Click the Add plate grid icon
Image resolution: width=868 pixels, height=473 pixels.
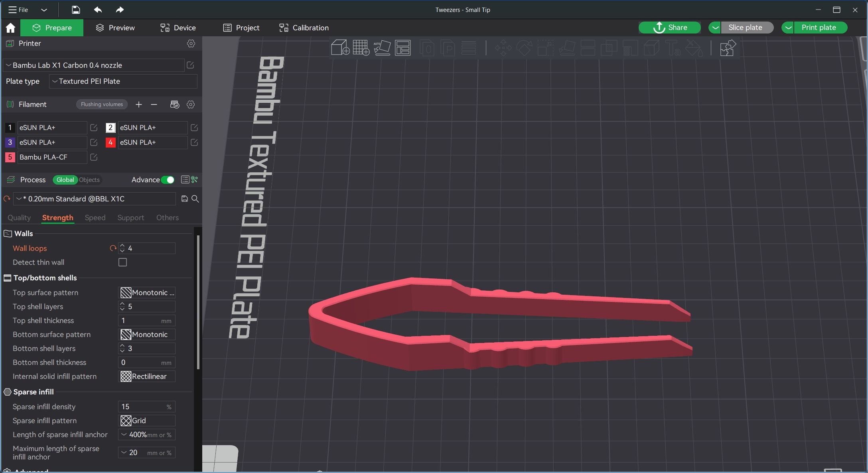361,48
